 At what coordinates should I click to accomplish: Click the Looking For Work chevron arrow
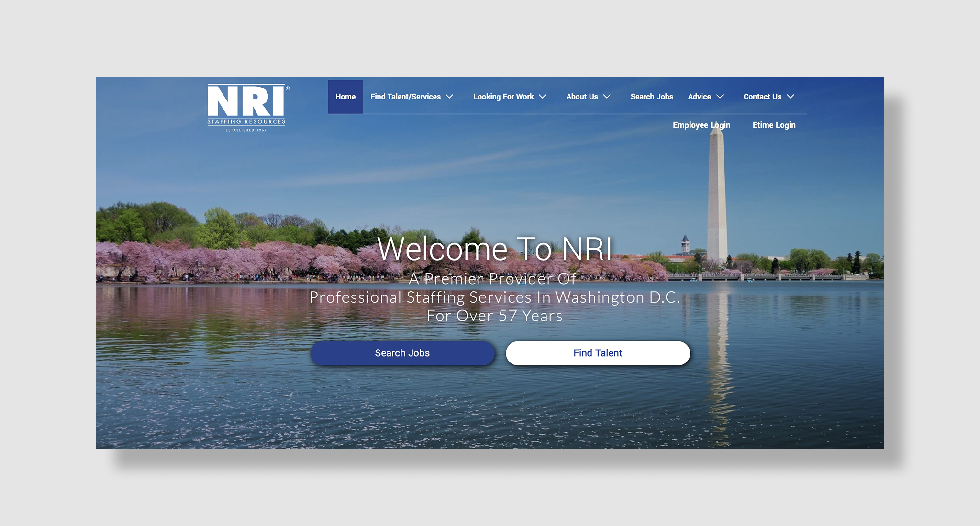[543, 97]
